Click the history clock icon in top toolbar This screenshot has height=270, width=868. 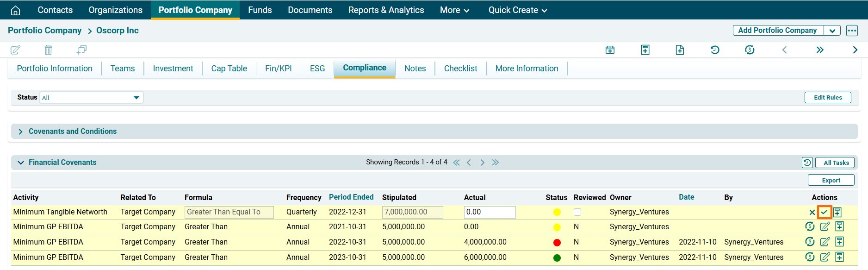[715, 50]
